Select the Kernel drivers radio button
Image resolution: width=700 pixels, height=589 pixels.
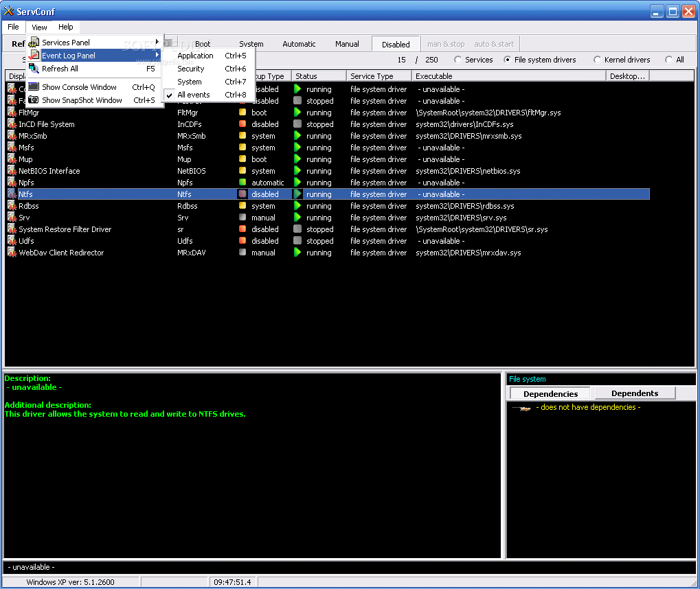click(598, 59)
